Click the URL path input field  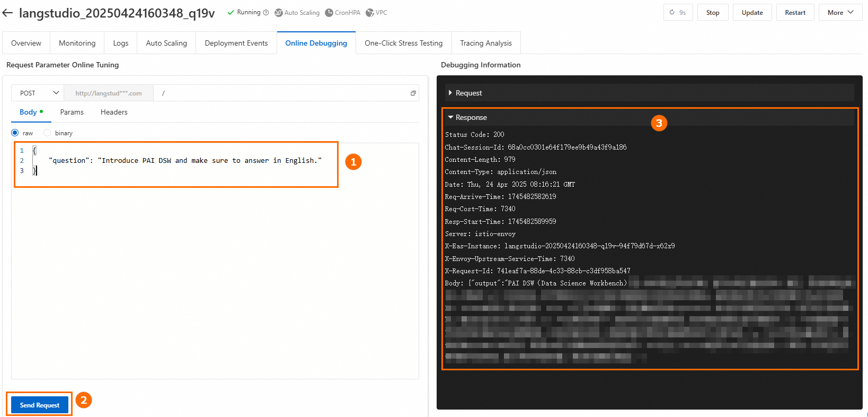pos(281,93)
